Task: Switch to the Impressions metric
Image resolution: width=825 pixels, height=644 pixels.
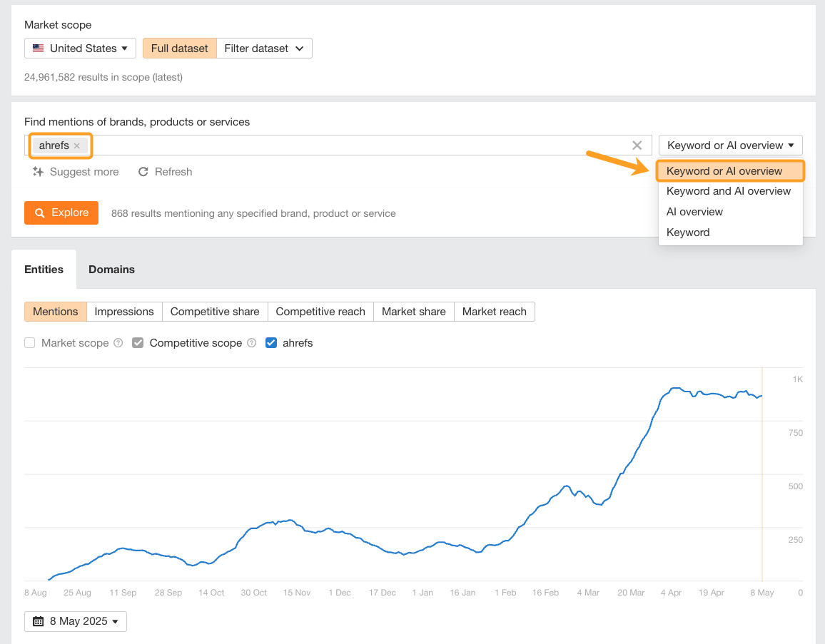Action: [x=124, y=312]
